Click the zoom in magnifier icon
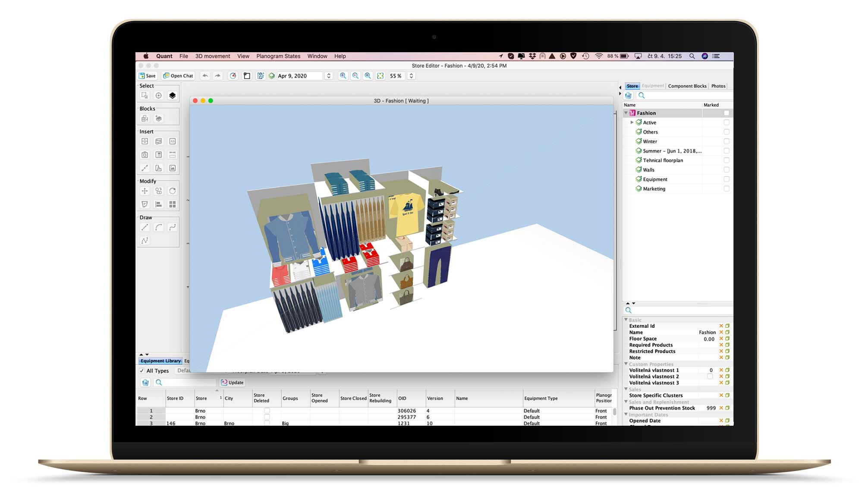The image size is (868, 493). tap(343, 76)
